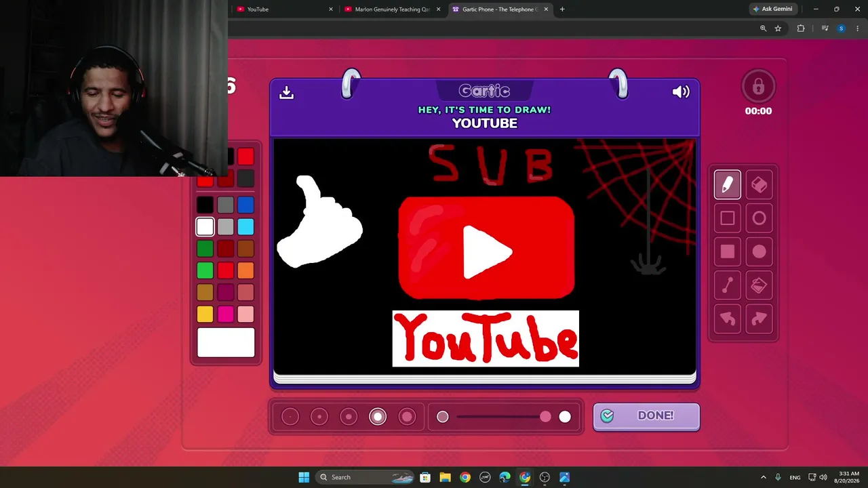
Task: Pick the pale pink color swatch
Action: 246,314
